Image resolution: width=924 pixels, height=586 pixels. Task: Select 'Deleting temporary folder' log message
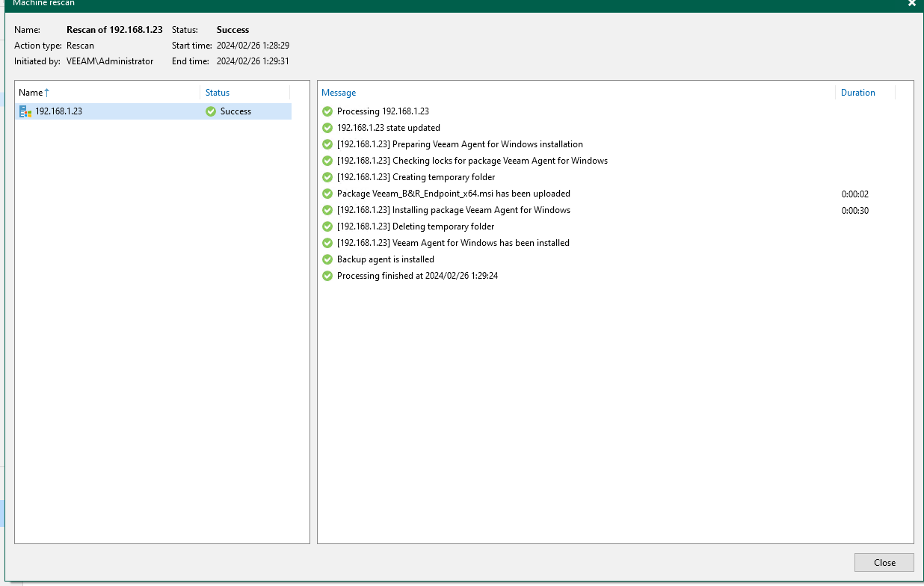[x=416, y=226]
